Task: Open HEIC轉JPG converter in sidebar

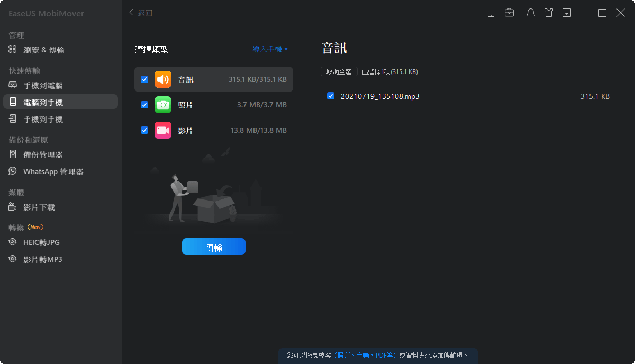Action: click(41, 243)
